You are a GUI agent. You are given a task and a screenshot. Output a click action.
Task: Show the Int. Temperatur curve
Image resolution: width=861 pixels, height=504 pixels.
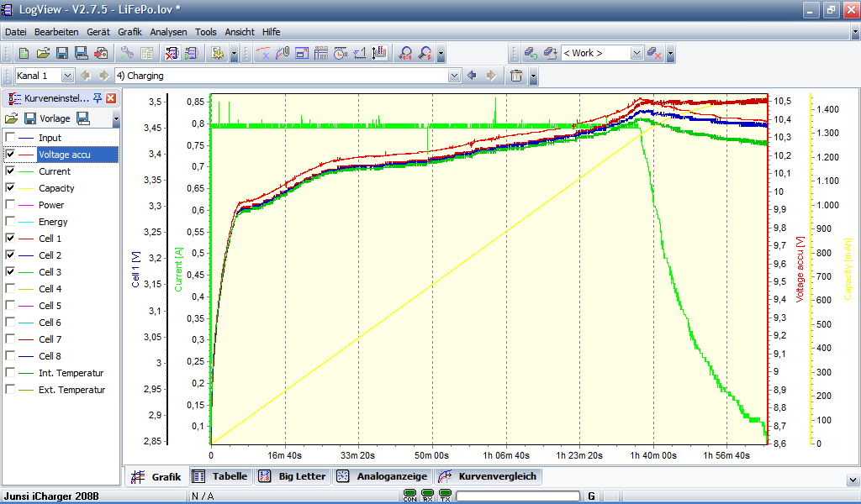pos(10,372)
